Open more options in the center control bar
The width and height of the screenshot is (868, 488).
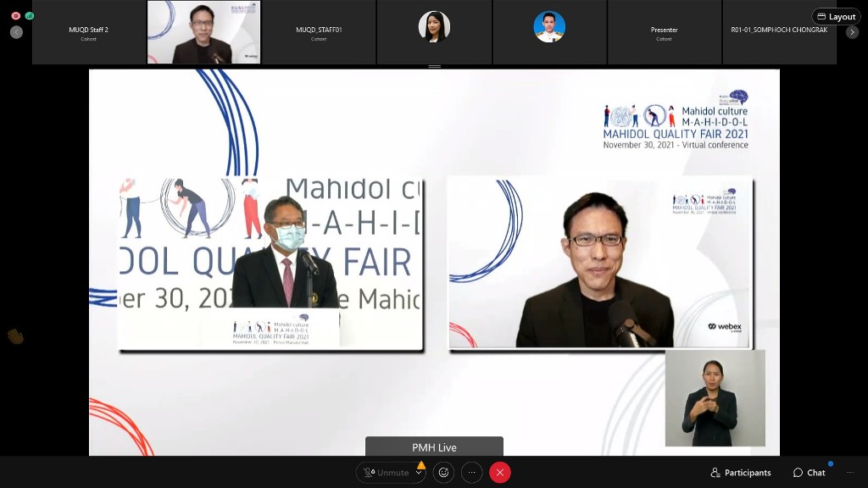point(471,473)
